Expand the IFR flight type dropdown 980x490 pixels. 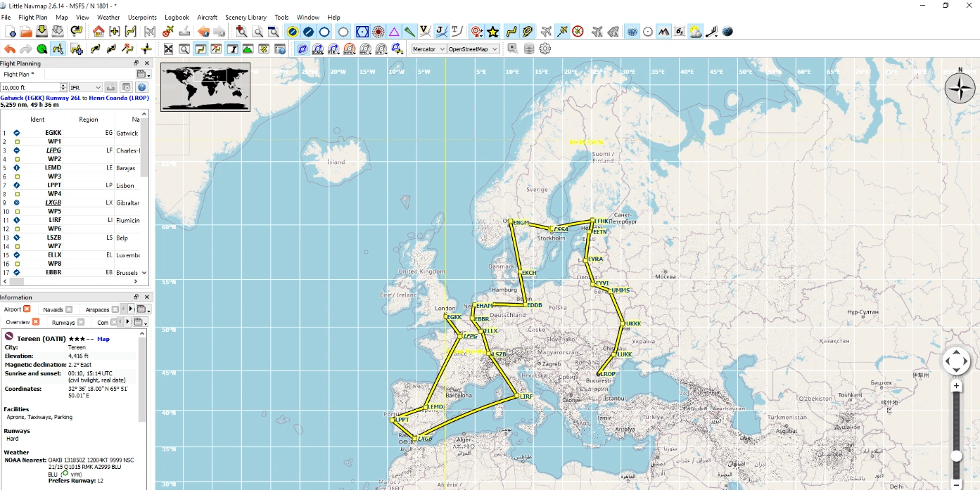pos(85,87)
